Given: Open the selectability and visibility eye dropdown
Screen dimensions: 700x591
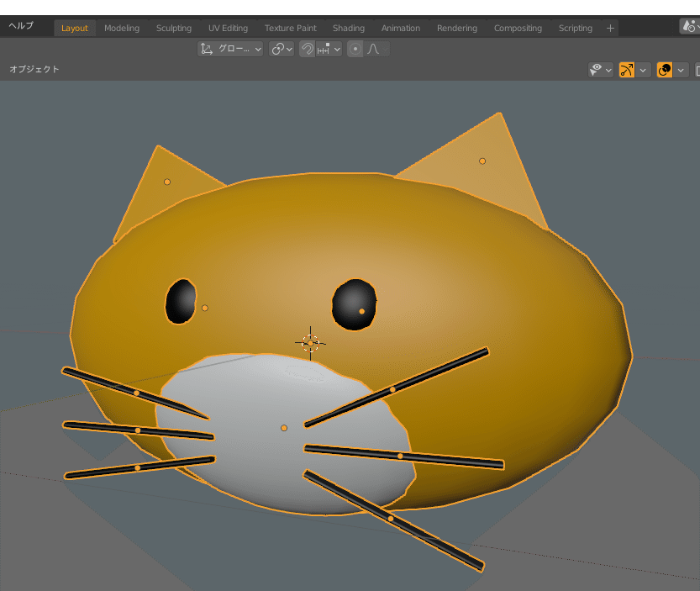Looking at the screenshot, I should tap(601, 70).
